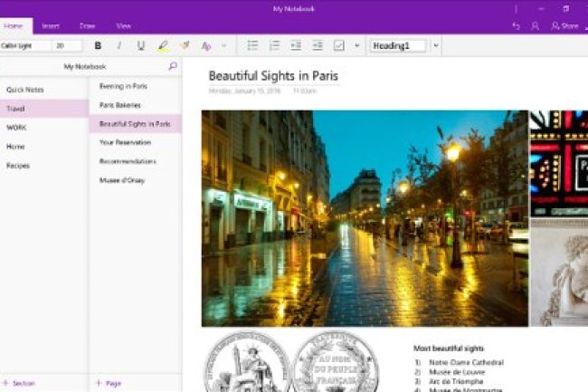
Task: Click the Notre-Dame Cathedral list item
Action: point(466,362)
